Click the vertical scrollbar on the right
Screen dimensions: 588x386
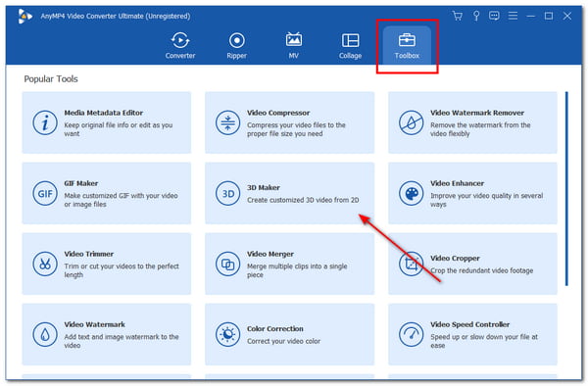(x=566, y=188)
